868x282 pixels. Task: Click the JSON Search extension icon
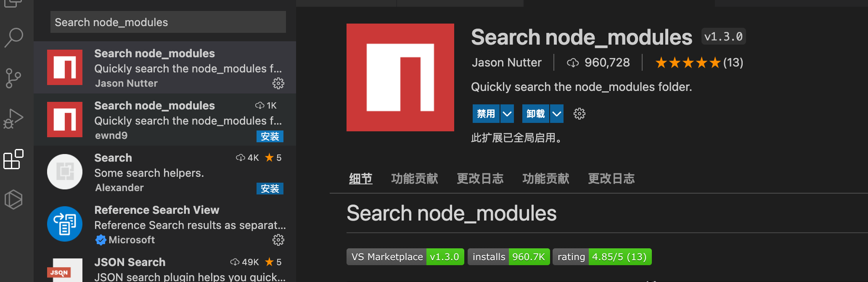(65, 270)
